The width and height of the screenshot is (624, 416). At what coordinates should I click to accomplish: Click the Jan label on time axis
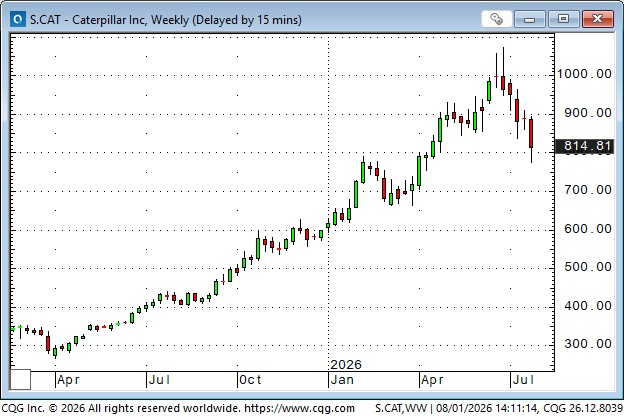342,380
